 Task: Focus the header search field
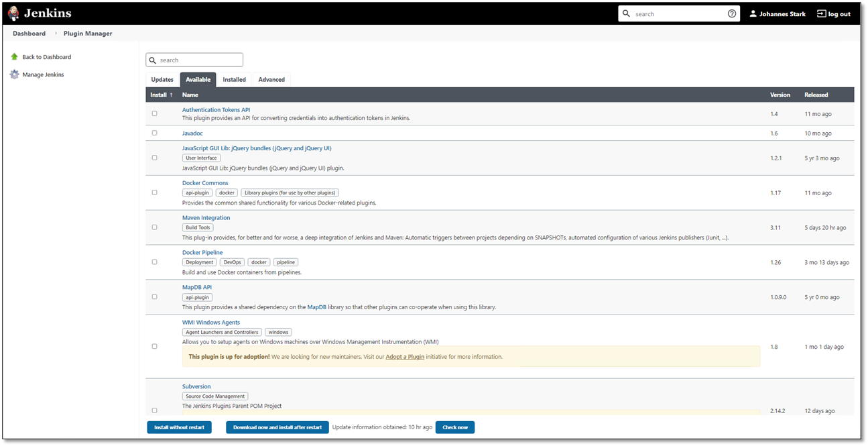click(679, 13)
